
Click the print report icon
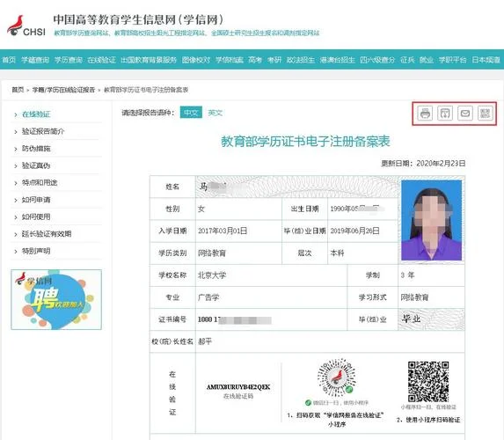pyautogui.click(x=425, y=114)
